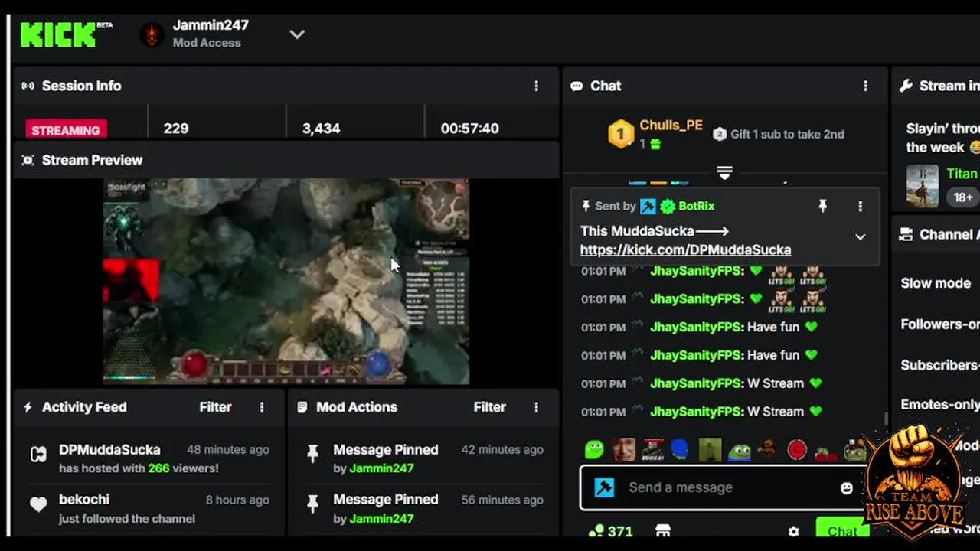Click the STREAMING status badge
The width and height of the screenshot is (980, 551).
coord(66,129)
